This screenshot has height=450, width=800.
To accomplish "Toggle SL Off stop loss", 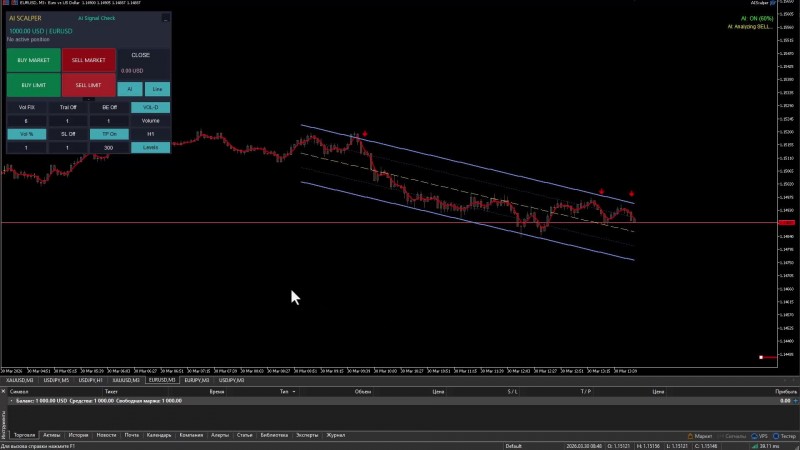I will click(x=68, y=134).
